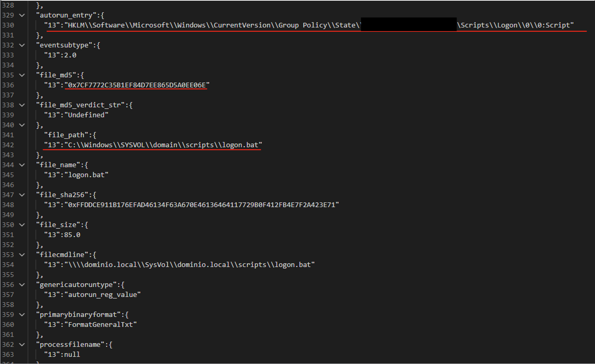Collapse the file_name block chevron
Screen dimensions: 595x364
(x=22, y=165)
